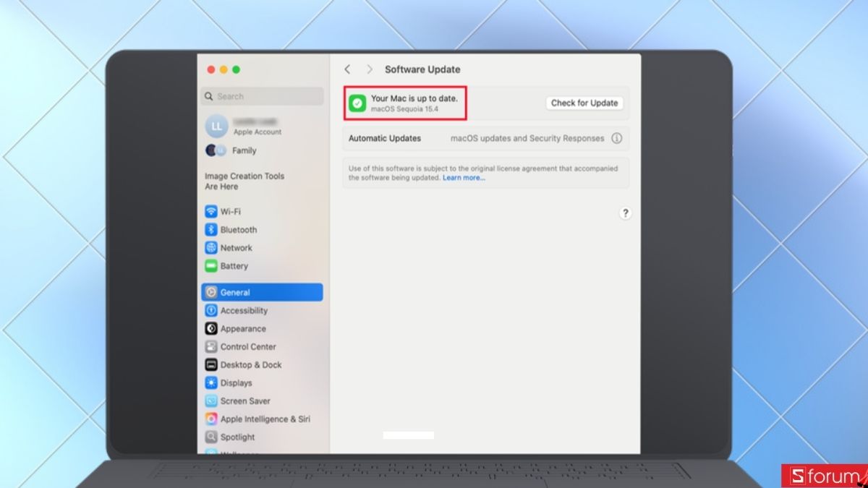Open the Control Center icon entry
This screenshot has width=868, height=488.
pos(210,346)
